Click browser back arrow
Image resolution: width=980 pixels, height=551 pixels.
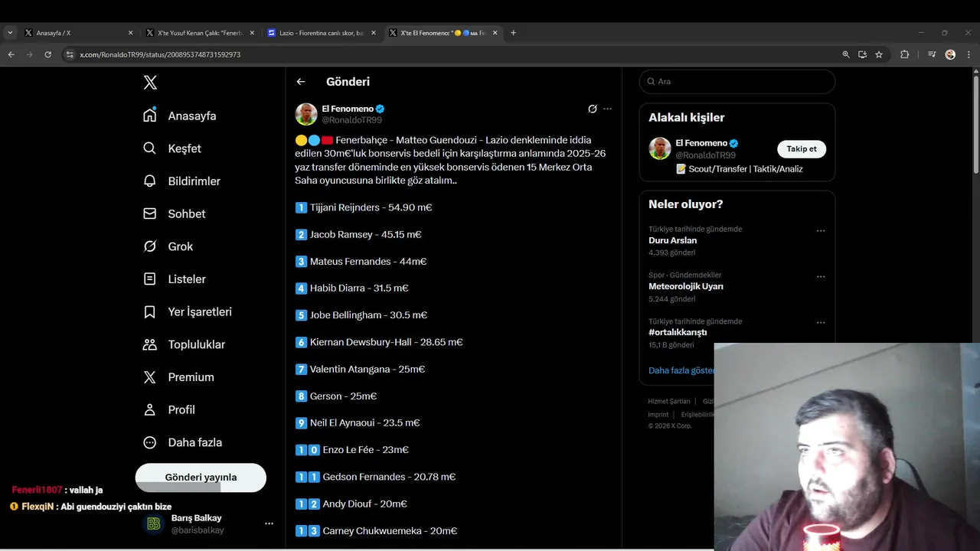[11, 54]
